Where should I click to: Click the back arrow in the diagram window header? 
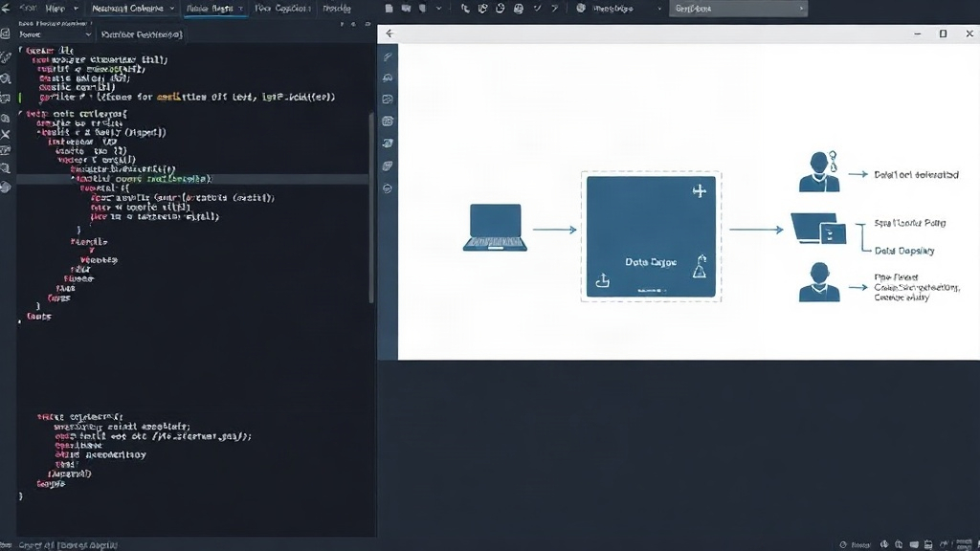[390, 33]
